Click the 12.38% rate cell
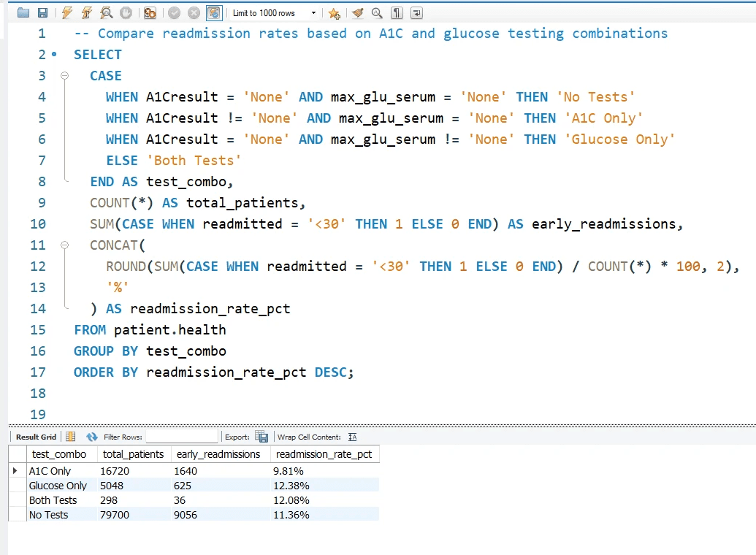756x555 pixels. [324, 486]
